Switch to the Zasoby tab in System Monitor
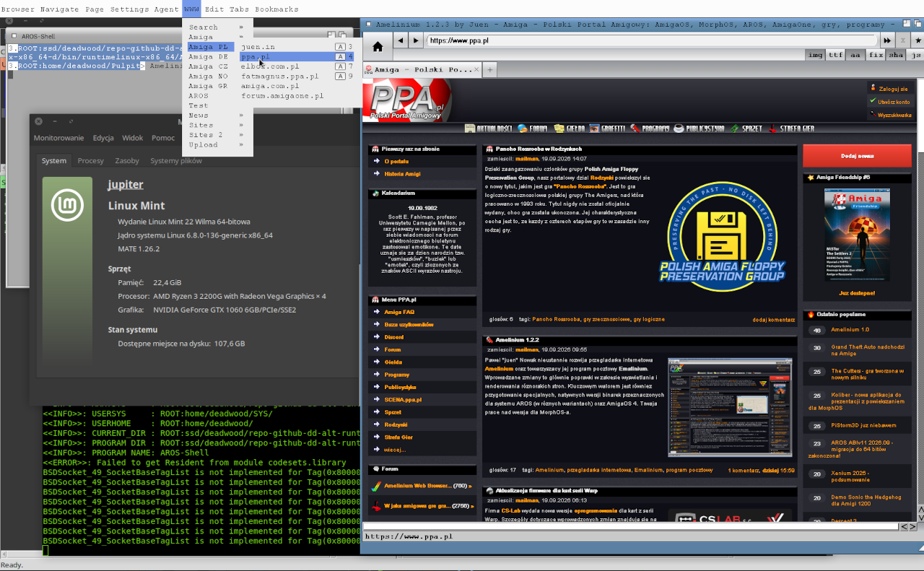 127,161
